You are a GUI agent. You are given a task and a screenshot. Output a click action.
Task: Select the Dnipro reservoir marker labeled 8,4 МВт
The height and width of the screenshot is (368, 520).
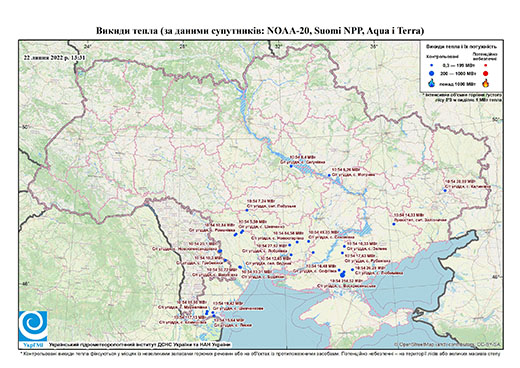[291, 166]
